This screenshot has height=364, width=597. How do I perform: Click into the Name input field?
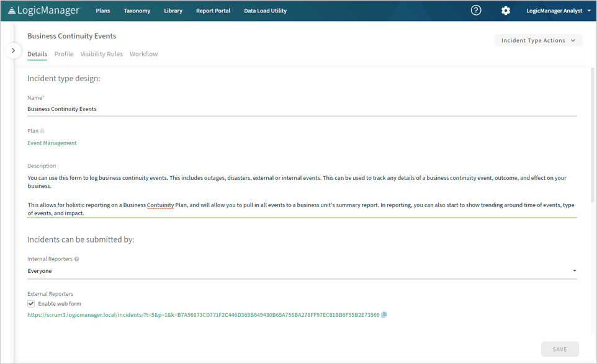click(x=302, y=109)
